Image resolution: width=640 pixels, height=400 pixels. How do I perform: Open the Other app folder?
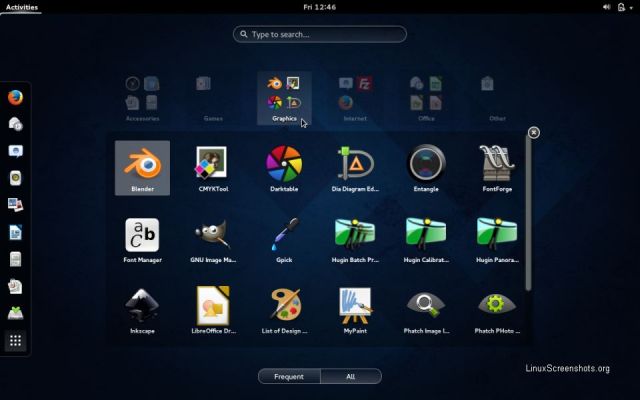pos(497,98)
